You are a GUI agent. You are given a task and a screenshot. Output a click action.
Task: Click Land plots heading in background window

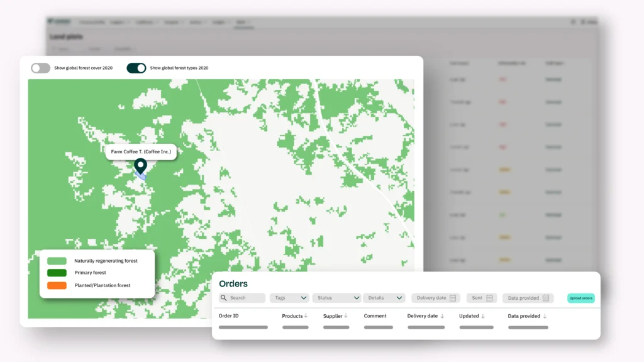point(66,37)
